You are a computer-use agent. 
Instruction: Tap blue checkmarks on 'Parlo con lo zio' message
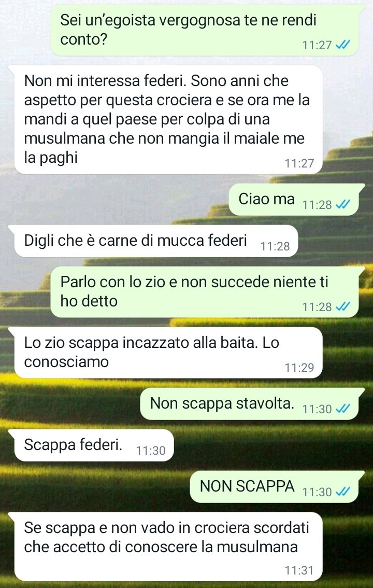(x=342, y=307)
